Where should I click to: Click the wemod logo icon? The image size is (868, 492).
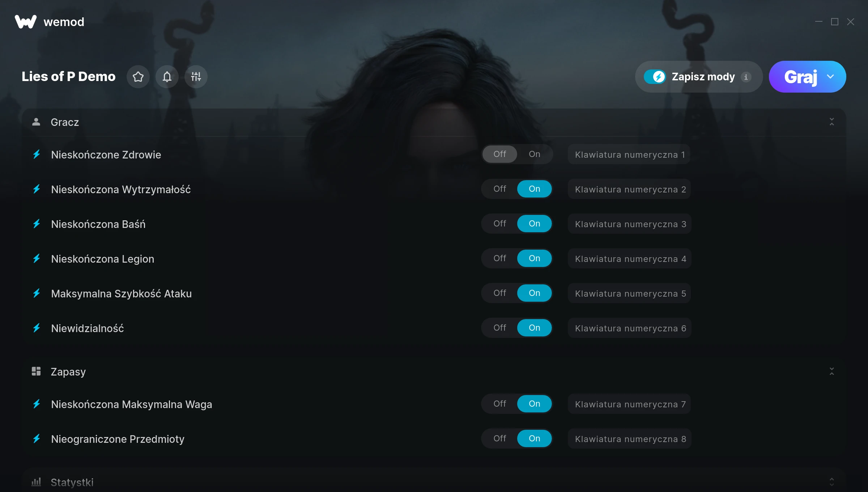pyautogui.click(x=26, y=22)
